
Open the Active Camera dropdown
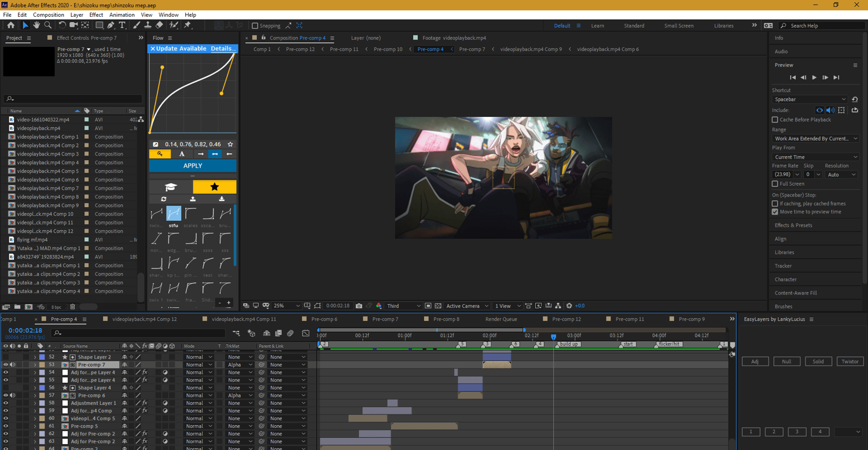coord(467,306)
